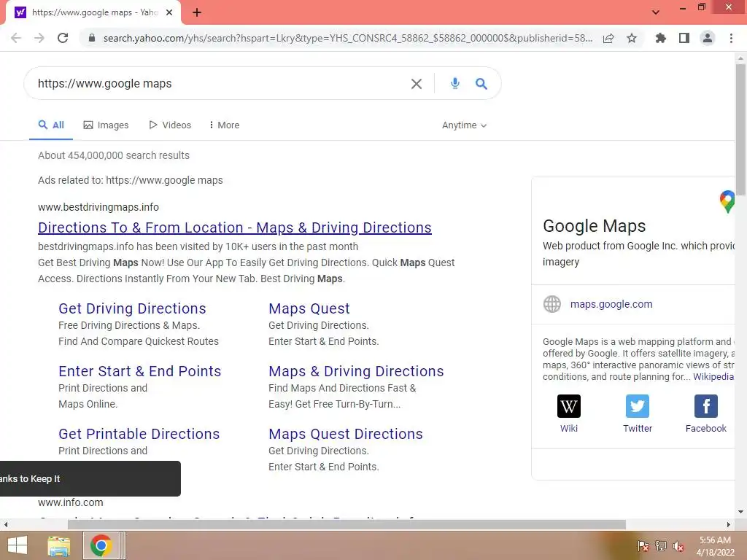Click the Google Maps pin logo

tap(727, 201)
